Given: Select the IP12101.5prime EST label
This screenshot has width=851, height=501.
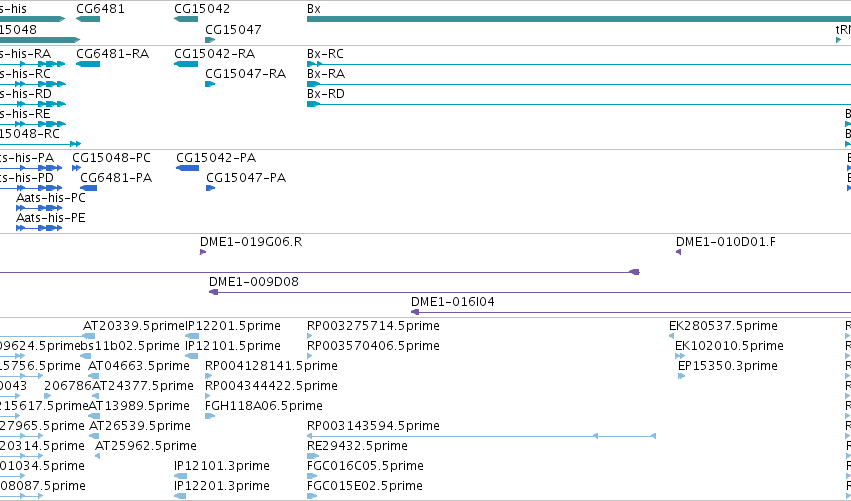Looking at the screenshot, I should click(233, 346).
